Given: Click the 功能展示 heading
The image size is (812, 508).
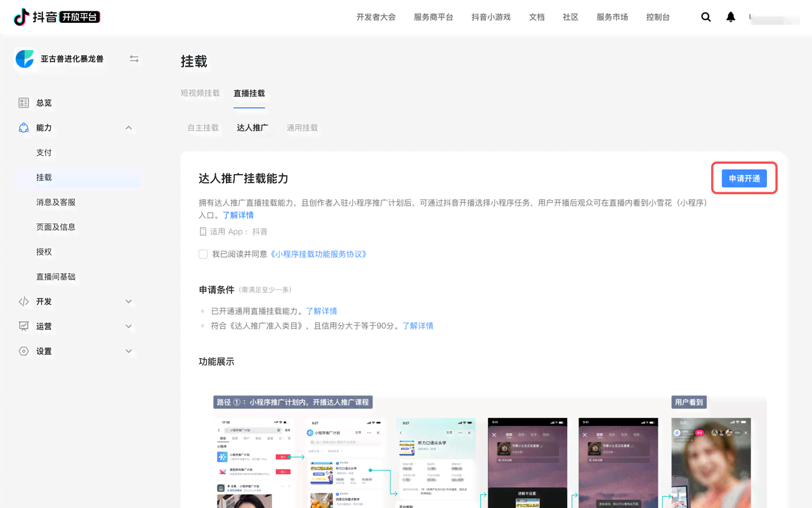Looking at the screenshot, I should 216,361.
